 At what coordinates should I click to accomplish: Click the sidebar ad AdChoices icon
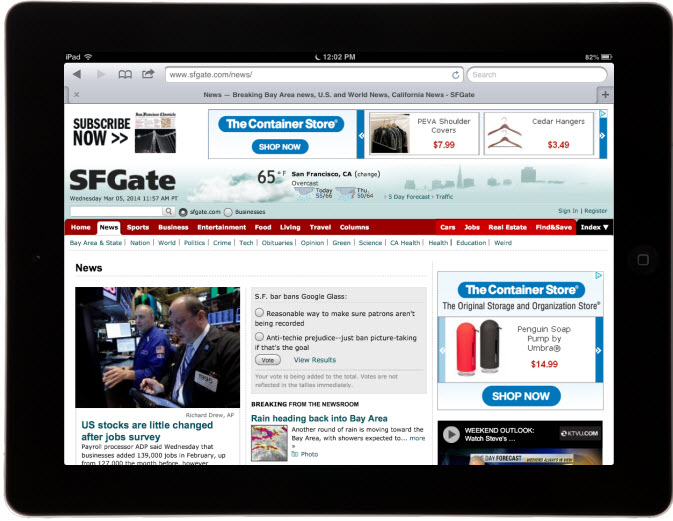point(598,276)
